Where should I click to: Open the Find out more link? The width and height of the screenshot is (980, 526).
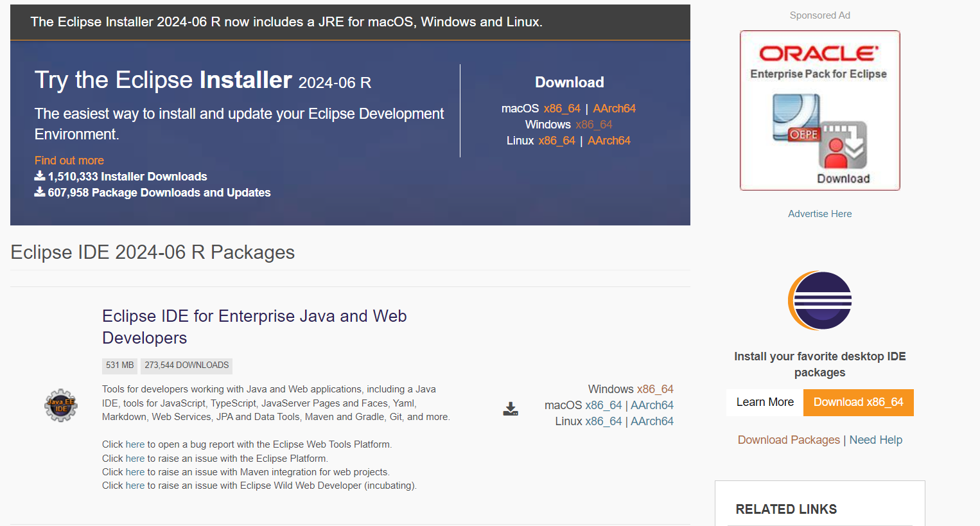(69, 161)
